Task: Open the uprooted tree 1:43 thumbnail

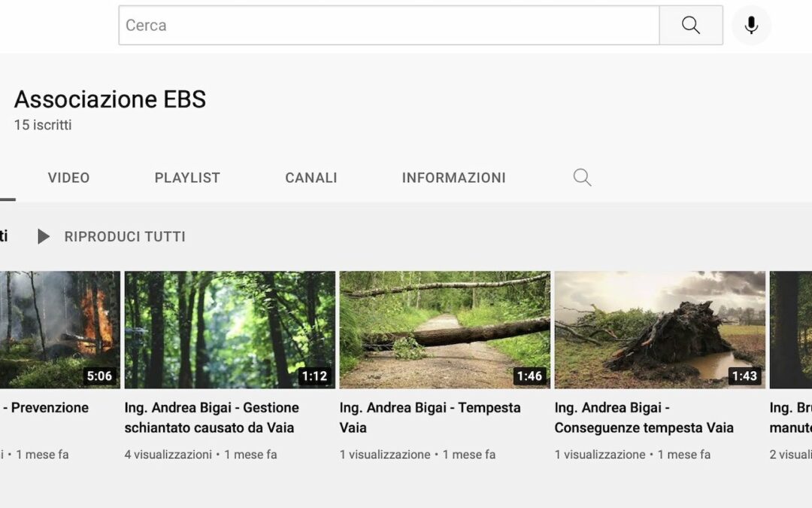Action: 660,330
